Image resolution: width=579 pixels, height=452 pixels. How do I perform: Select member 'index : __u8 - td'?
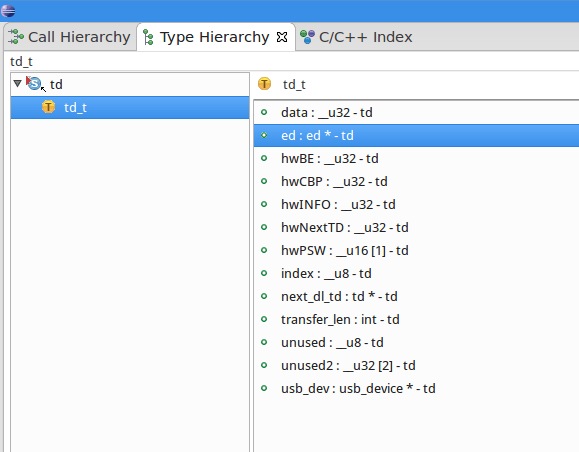(x=416, y=273)
